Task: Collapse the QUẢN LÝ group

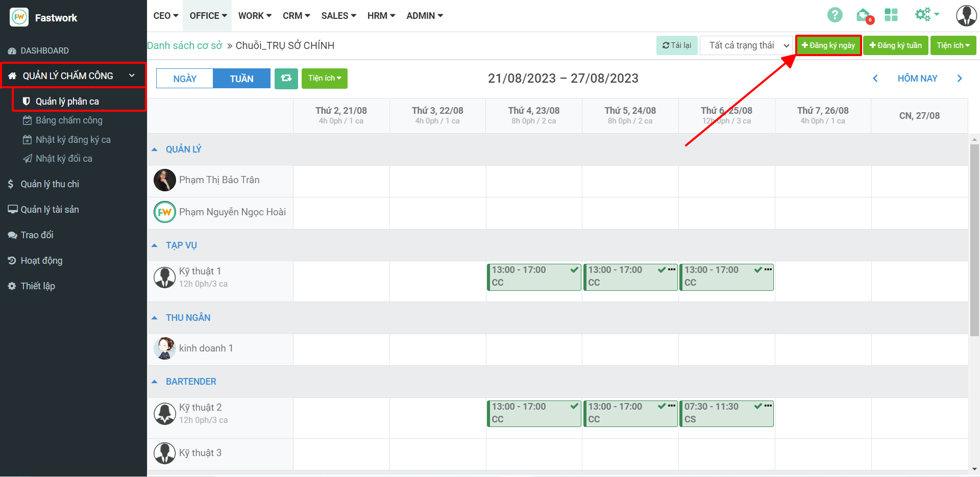Action: point(155,149)
